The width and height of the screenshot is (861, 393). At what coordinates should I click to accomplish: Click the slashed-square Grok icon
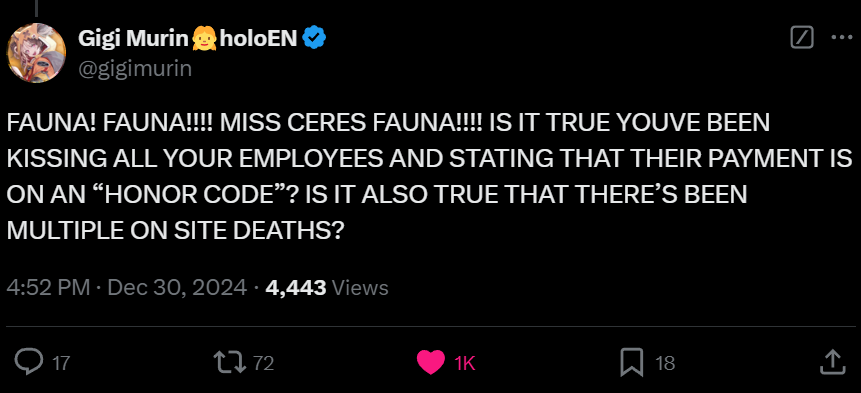pos(802,38)
